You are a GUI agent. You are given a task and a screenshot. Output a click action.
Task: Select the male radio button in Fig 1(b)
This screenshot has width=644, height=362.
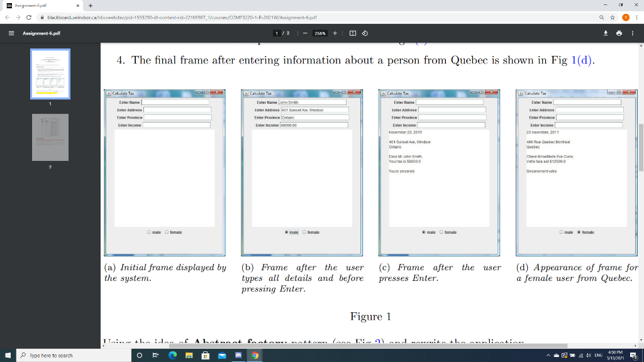(x=286, y=232)
